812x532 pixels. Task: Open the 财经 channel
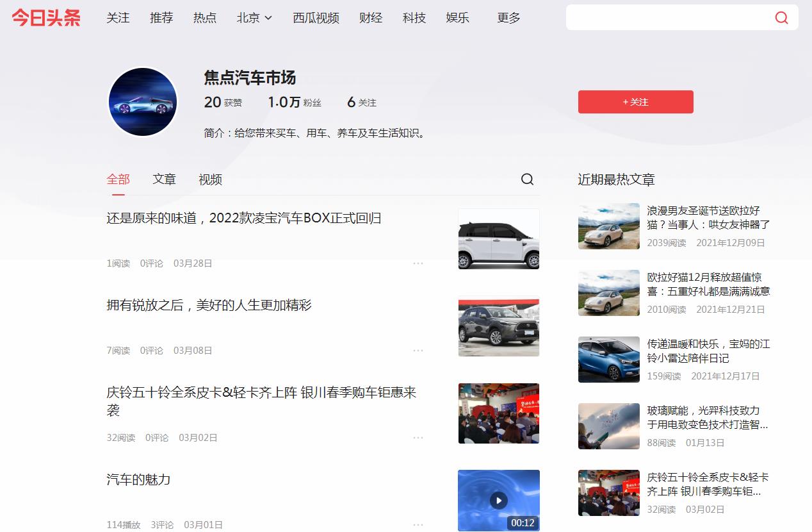(371, 18)
